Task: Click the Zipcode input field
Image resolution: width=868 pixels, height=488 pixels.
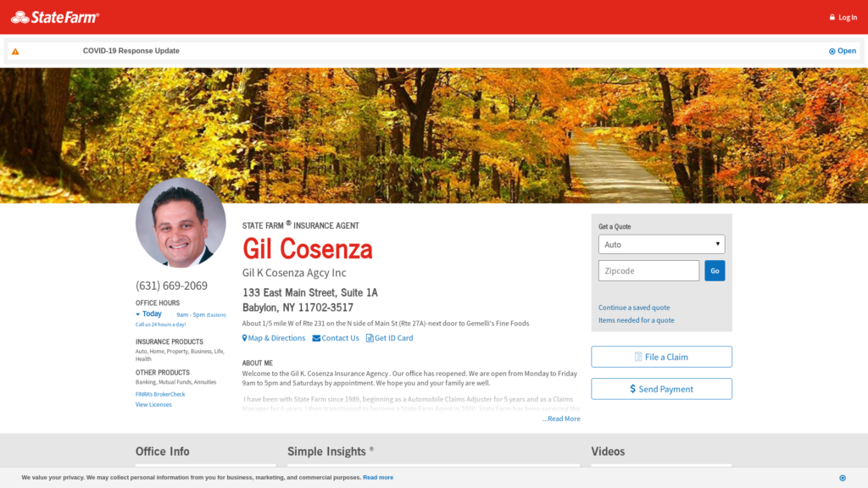Action: tap(648, 270)
